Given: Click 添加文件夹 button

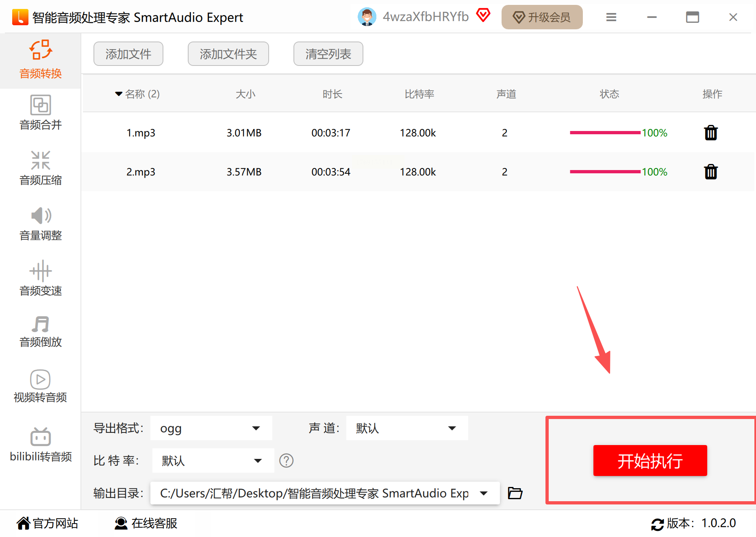Looking at the screenshot, I should click(228, 54).
